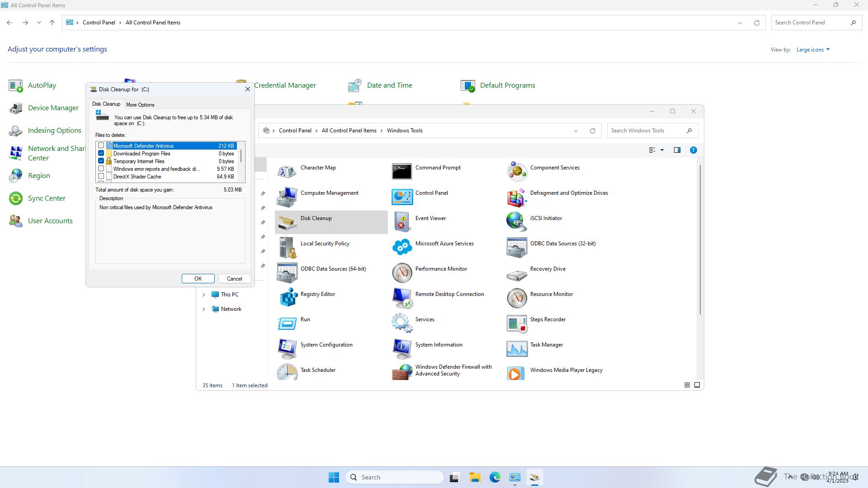Click Search Control Panel field
Image resolution: width=868 pixels, height=488 pixels.
pyautogui.click(x=816, y=23)
